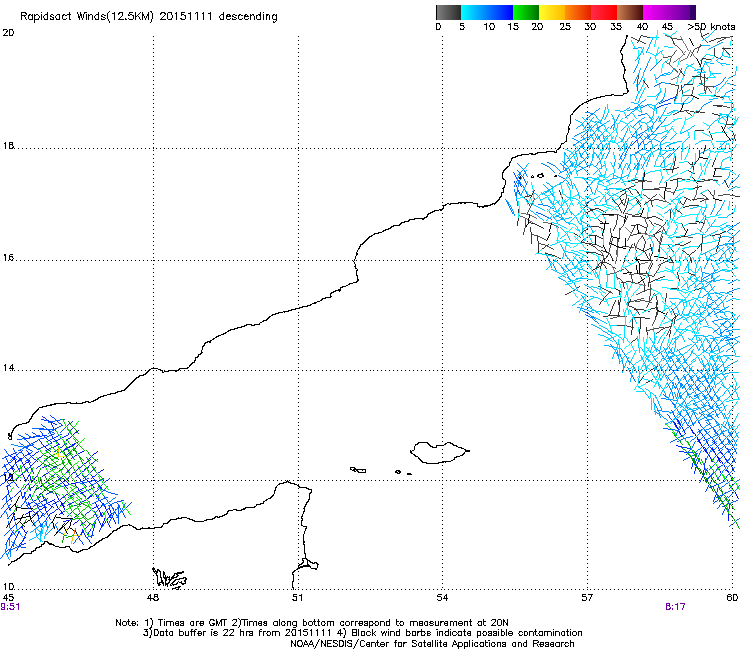Click the yellow 20-25 knots legend swatch
Viewport: 740px width, 650px height.
(x=552, y=12)
